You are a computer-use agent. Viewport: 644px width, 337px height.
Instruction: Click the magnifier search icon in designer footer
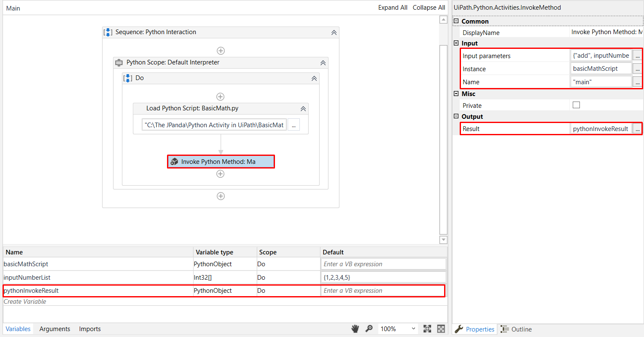click(369, 329)
